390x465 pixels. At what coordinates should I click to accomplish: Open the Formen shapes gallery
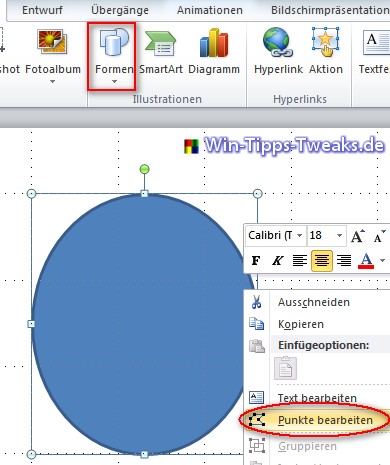pyautogui.click(x=114, y=56)
